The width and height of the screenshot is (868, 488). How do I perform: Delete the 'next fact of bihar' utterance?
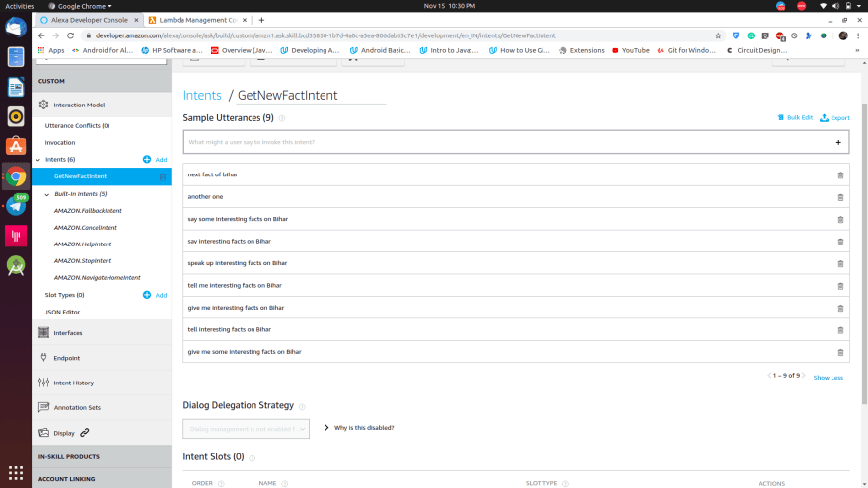click(840, 175)
